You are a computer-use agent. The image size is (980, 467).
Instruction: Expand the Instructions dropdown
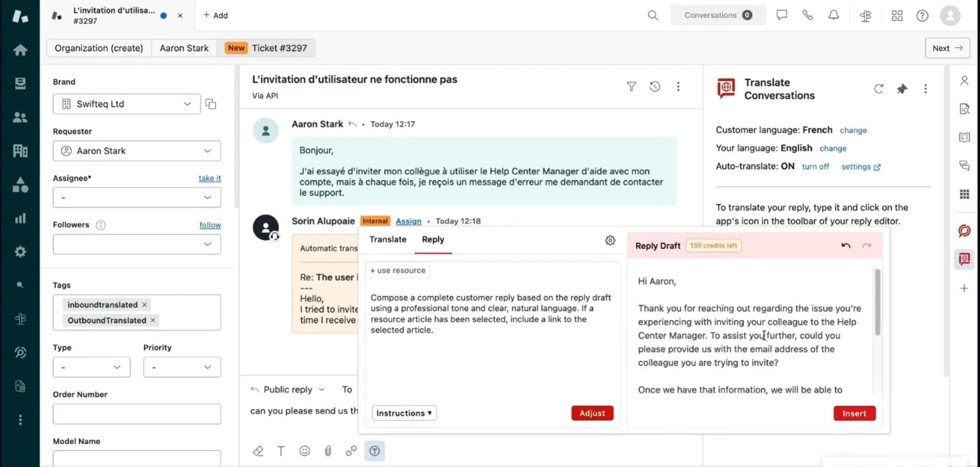(404, 413)
